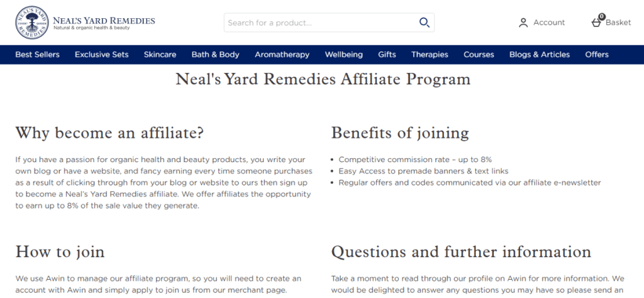The height and width of the screenshot is (298, 644).
Task: Open the Gifts menu item
Action: click(387, 55)
